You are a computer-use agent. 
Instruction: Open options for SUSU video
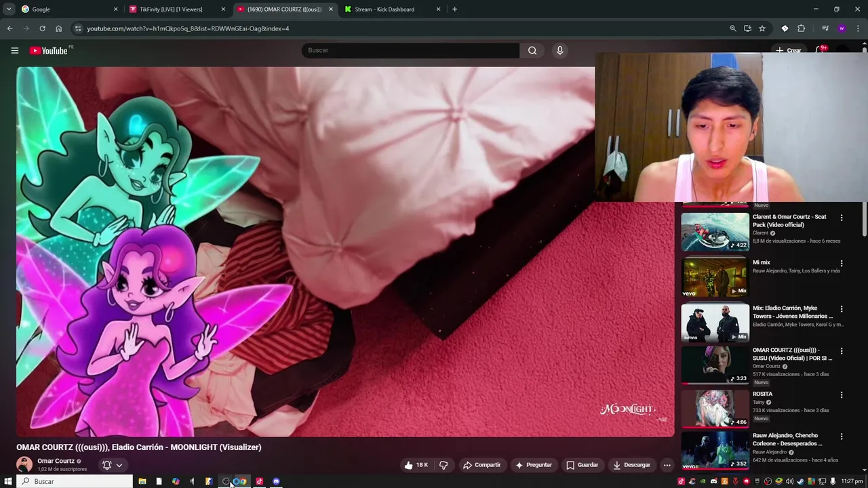pos(842,351)
